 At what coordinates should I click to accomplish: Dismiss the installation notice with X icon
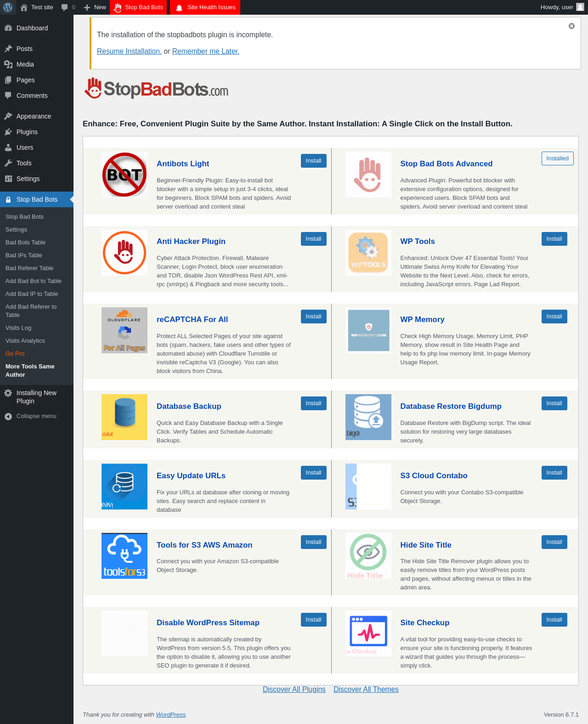[x=571, y=26]
